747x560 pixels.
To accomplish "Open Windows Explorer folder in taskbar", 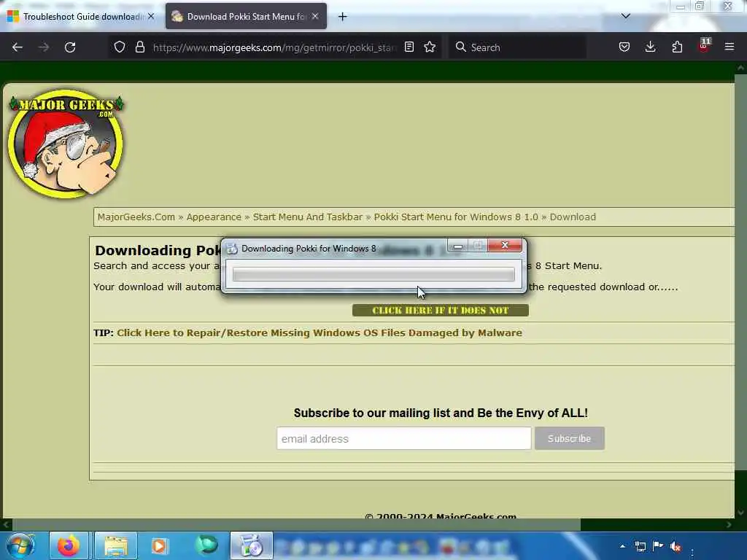I will (x=116, y=545).
